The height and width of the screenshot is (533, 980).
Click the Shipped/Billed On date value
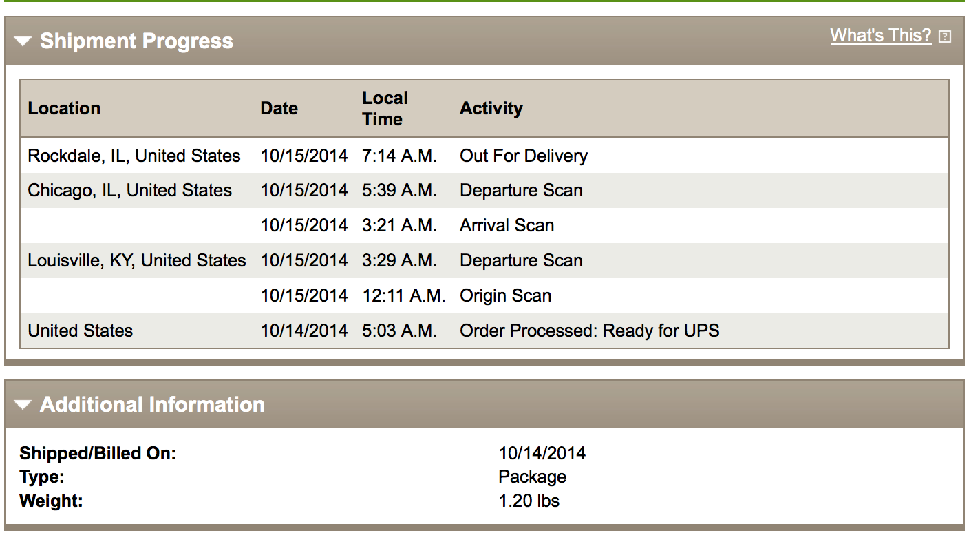point(542,453)
